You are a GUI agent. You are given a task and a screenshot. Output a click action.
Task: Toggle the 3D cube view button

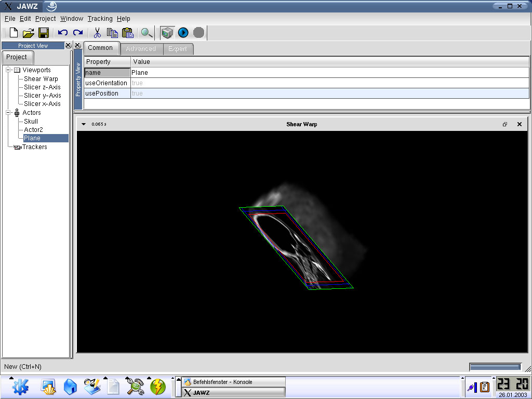[167, 33]
